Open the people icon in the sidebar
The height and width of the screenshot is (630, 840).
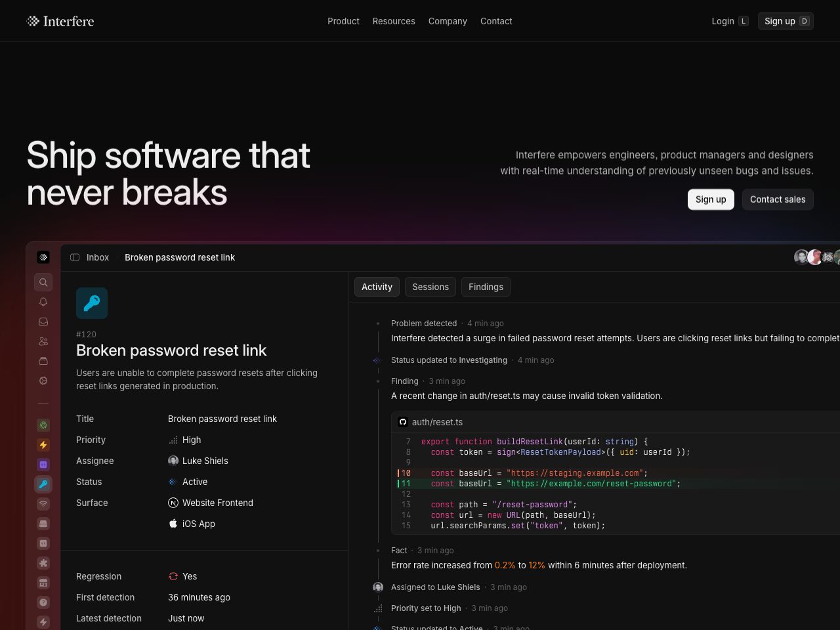[x=43, y=341]
